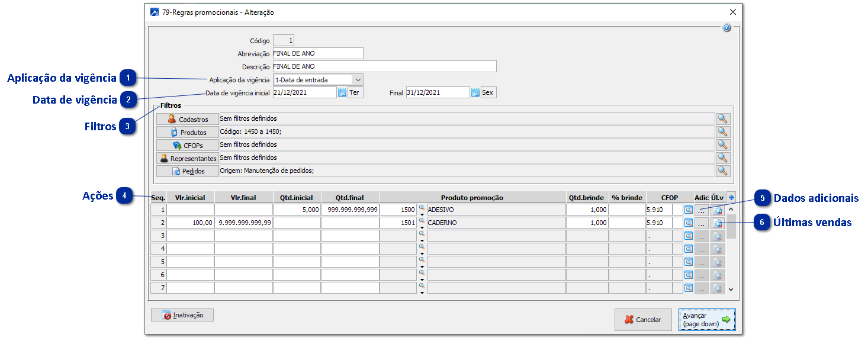868x344 pixels.
Task: Search product promoção on the ADESIVO row
Action: click(422, 207)
